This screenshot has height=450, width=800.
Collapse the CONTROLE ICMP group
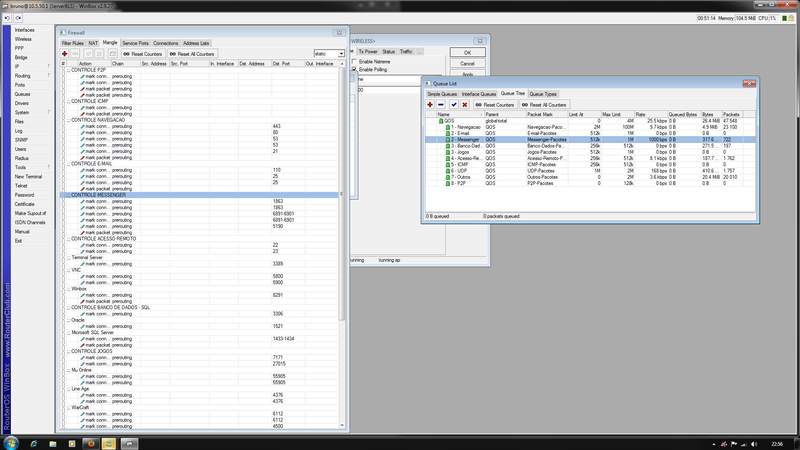(68, 102)
